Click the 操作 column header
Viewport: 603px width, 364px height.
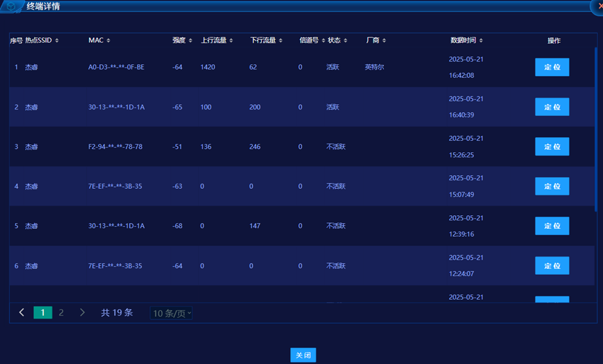point(554,41)
